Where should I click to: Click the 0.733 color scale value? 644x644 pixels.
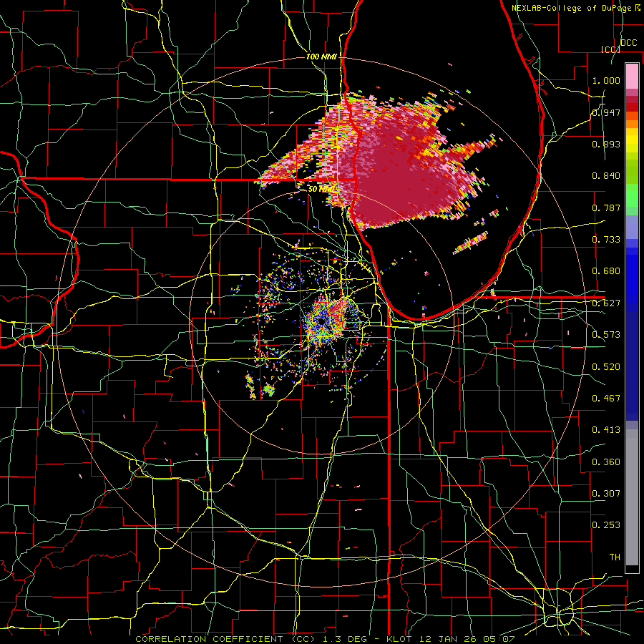(606, 240)
